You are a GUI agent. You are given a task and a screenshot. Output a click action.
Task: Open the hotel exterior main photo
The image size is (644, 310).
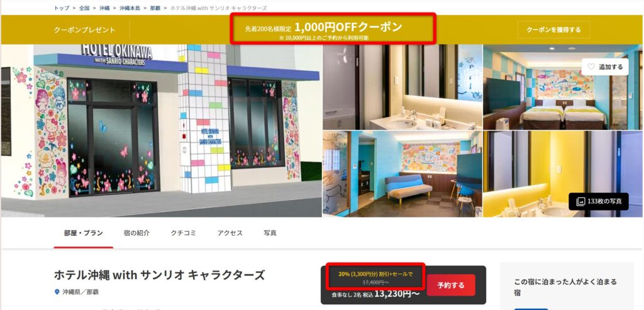(x=162, y=131)
